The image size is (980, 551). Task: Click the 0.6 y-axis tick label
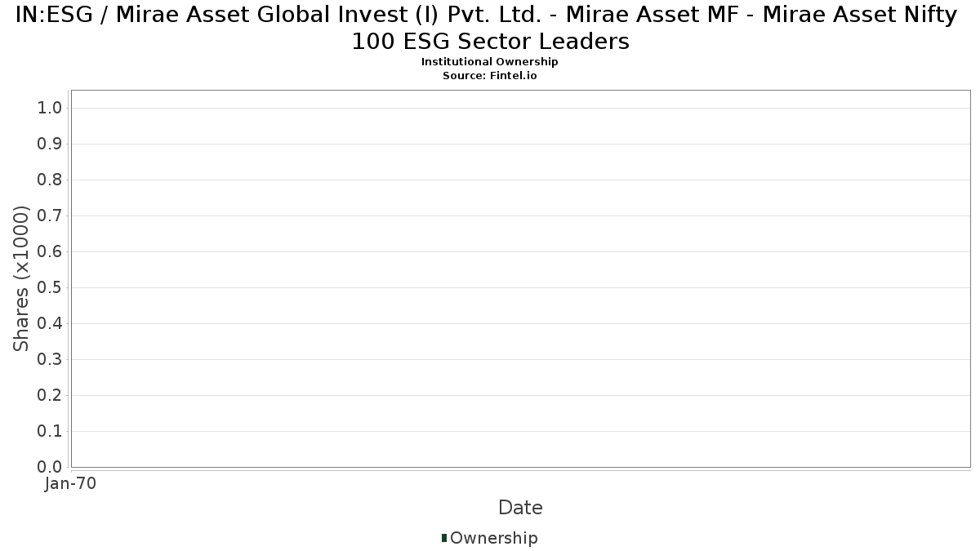(50, 251)
